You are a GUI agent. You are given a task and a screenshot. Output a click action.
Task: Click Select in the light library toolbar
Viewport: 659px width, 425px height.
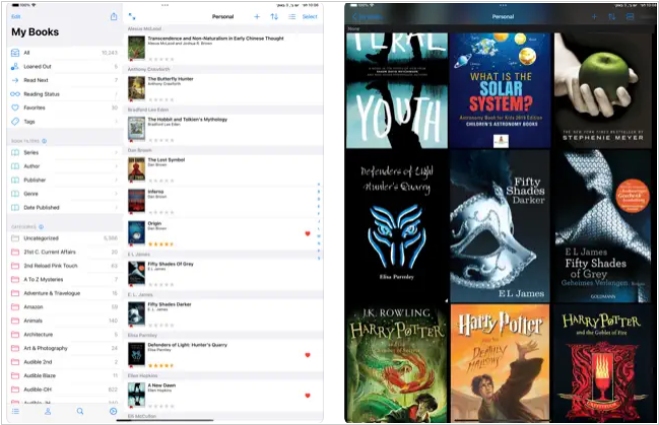310,17
